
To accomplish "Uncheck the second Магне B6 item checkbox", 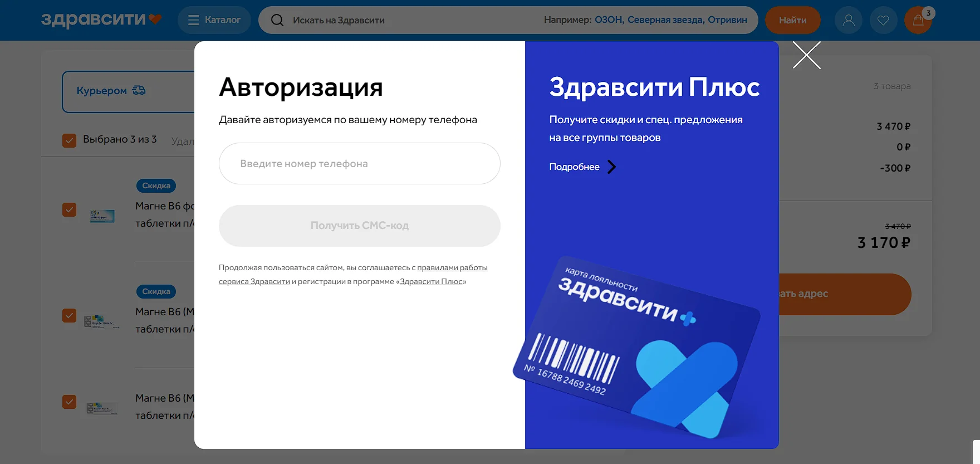I will coord(69,316).
